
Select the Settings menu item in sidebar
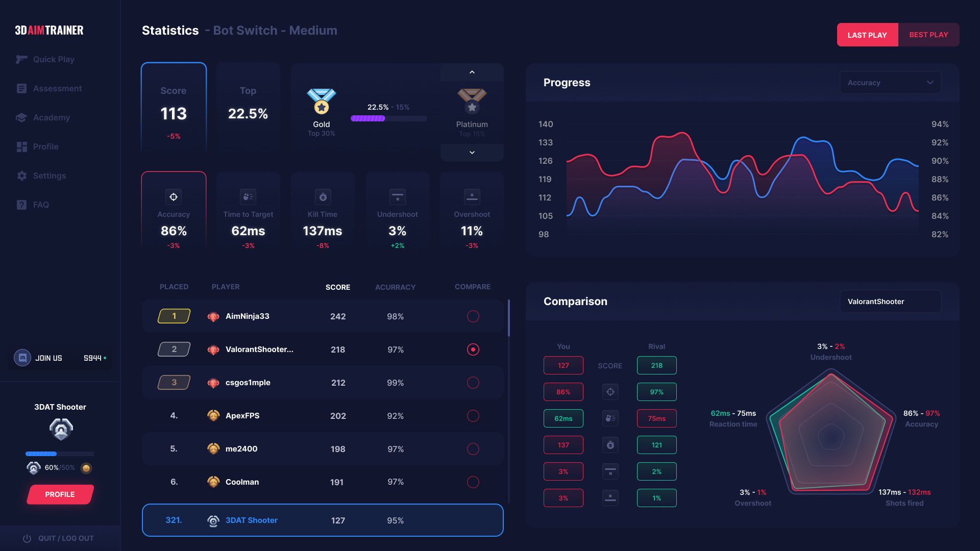point(50,176)
